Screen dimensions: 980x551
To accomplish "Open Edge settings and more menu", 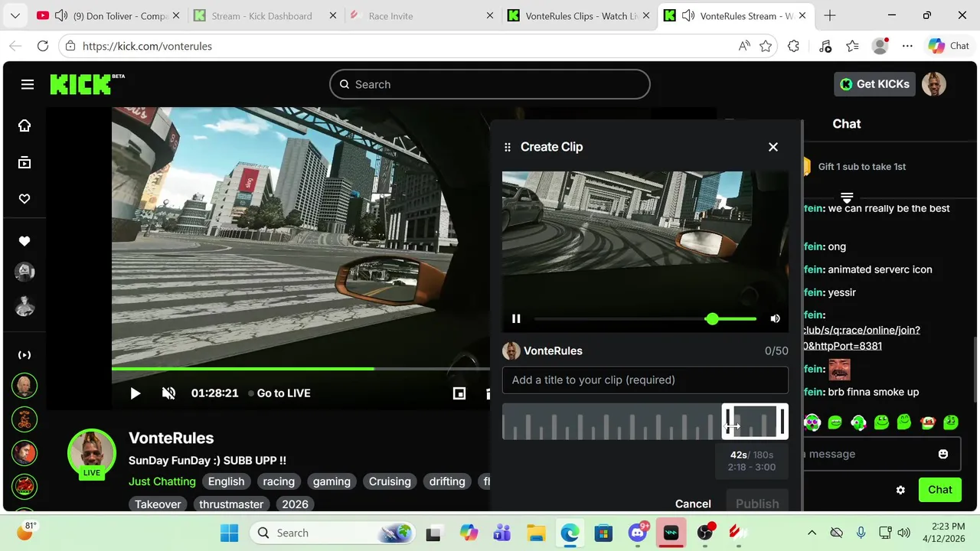I will 907,46.
